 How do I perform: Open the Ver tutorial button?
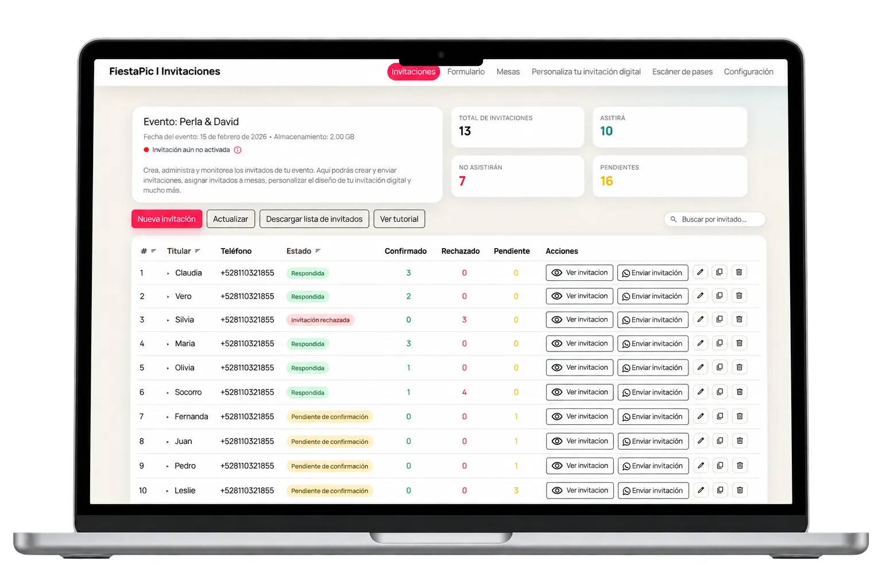(399, 219)
